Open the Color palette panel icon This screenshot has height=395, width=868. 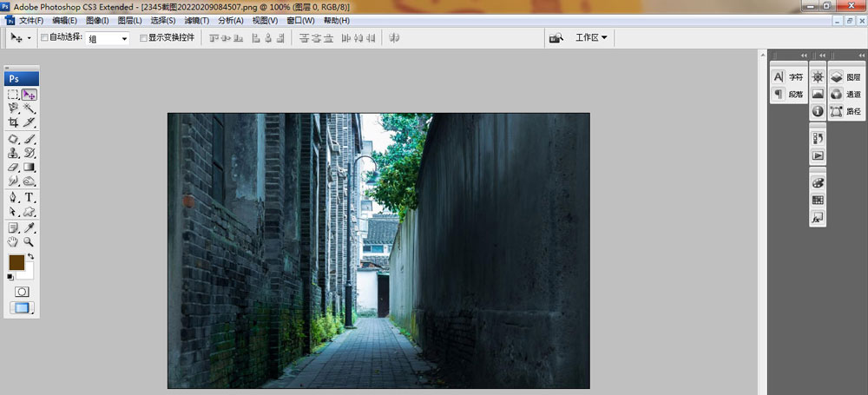[818, 183]
